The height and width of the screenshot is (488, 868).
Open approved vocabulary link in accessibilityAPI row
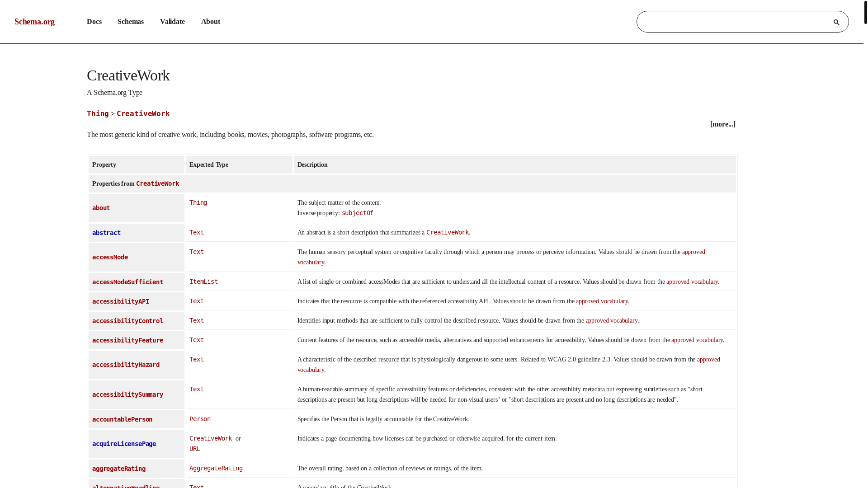point(601,301)
